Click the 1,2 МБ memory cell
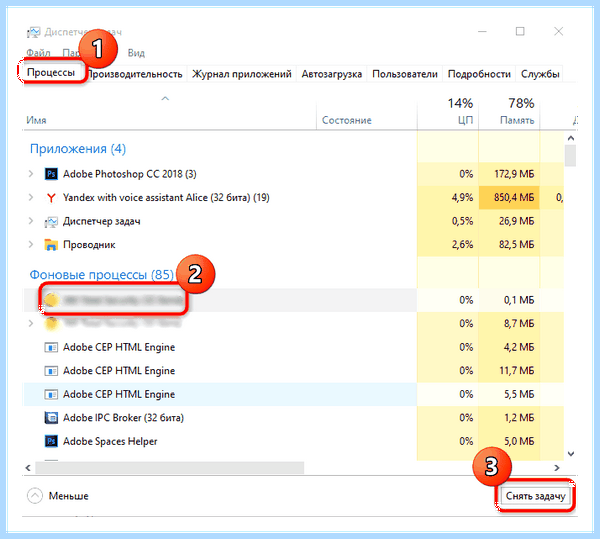Viewport: 600px width, 539px height. [x=509, y=418]
